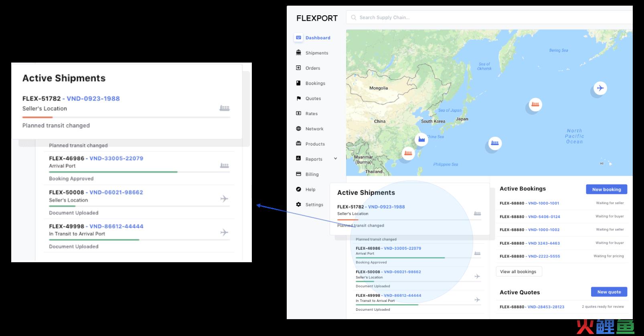Open dashboard link VND-33005-22079

tap(402, 248)
